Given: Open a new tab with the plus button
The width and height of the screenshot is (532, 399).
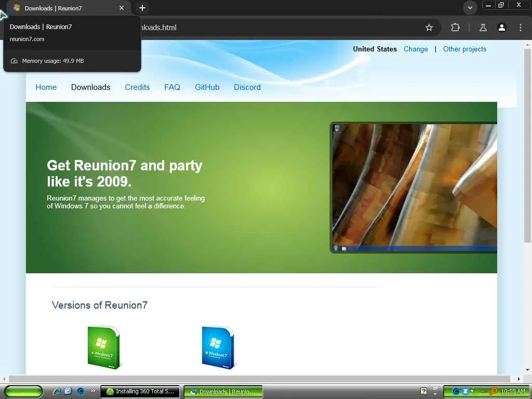Looking at the screenshot, I should click(142, 8).
